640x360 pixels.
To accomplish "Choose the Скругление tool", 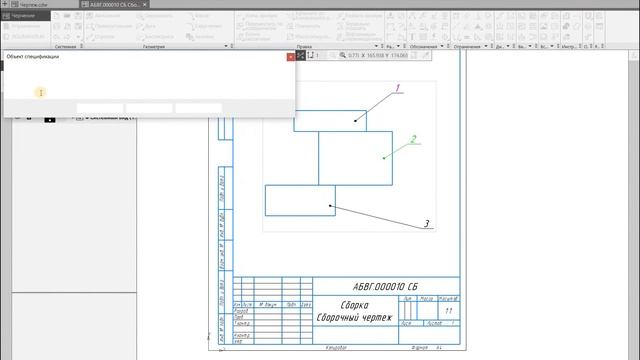I will [204, 26].
